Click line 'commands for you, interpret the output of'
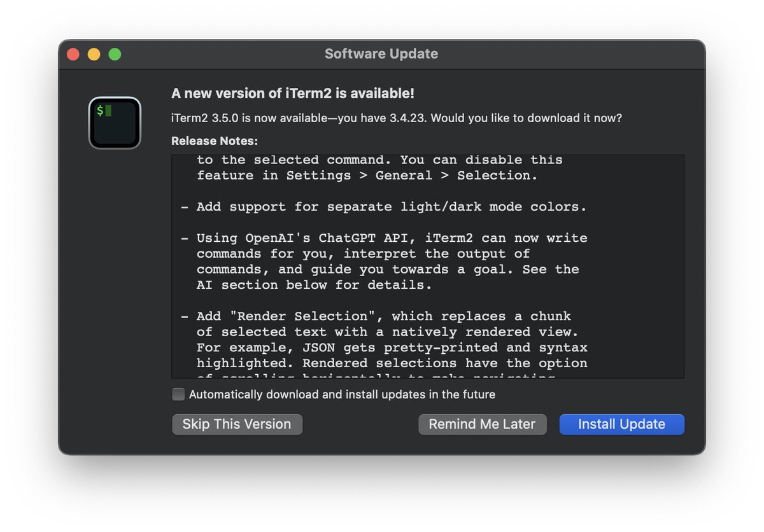The height and width of the screenshot is (532, 764). 364,254
